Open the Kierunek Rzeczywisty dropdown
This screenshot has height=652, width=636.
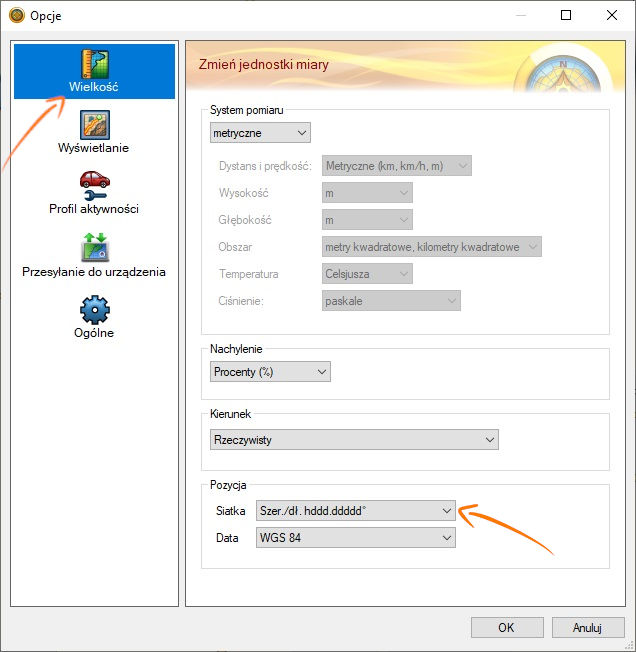(x=354, y=439)
